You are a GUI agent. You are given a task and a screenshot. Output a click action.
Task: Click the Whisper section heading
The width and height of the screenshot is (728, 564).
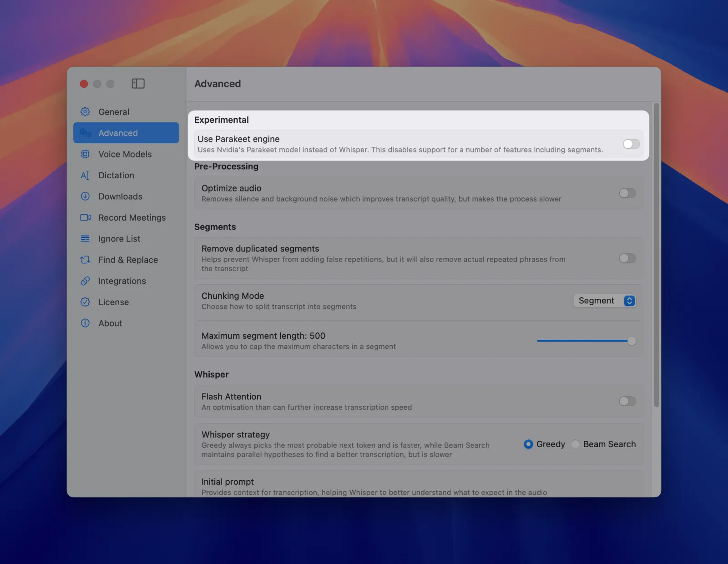point(212,374)
